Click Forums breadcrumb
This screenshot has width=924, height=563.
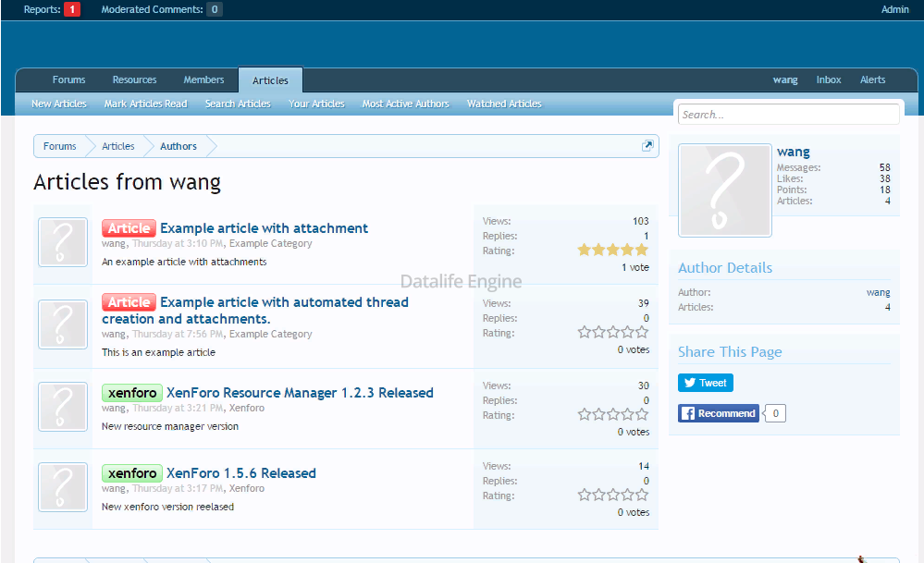coord(59,146)
